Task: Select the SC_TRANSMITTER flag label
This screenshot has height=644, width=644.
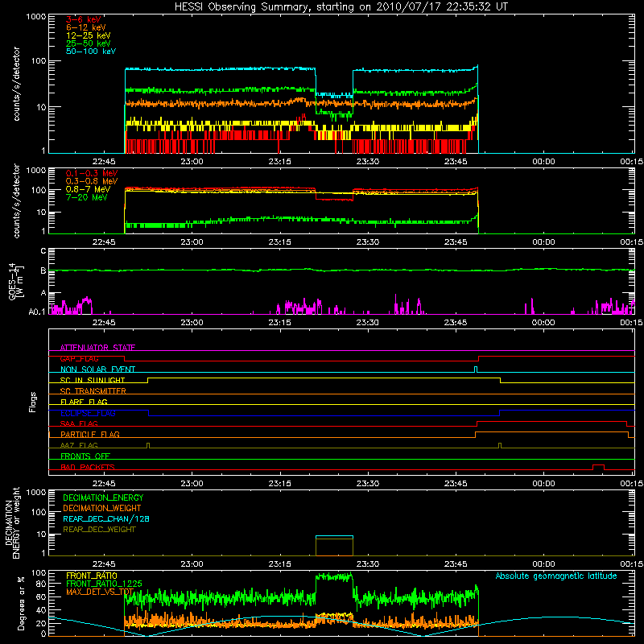Action: point(93,391)
